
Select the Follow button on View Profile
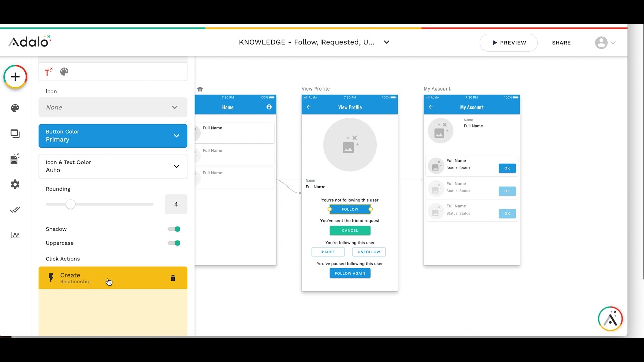coord(350,209)
